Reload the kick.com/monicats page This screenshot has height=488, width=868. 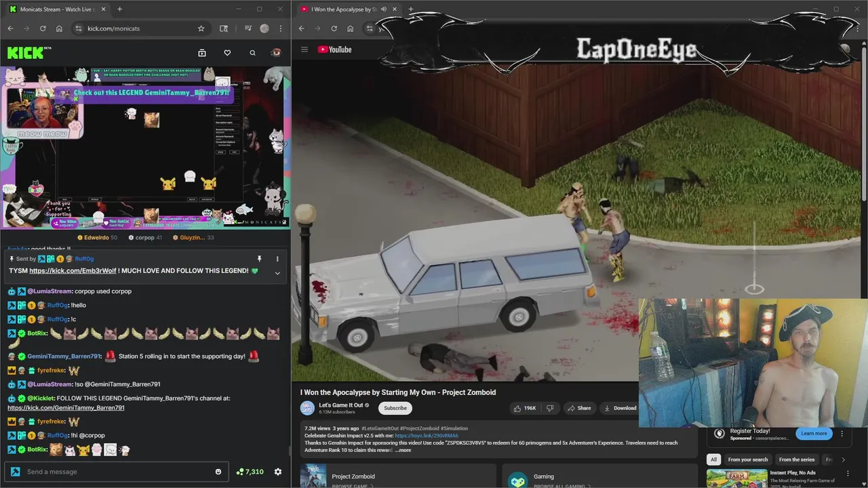pos(43,28)
